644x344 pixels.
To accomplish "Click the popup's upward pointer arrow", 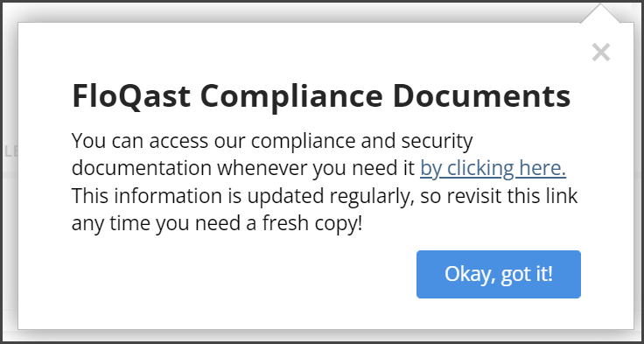I will [x=600, y=13].
